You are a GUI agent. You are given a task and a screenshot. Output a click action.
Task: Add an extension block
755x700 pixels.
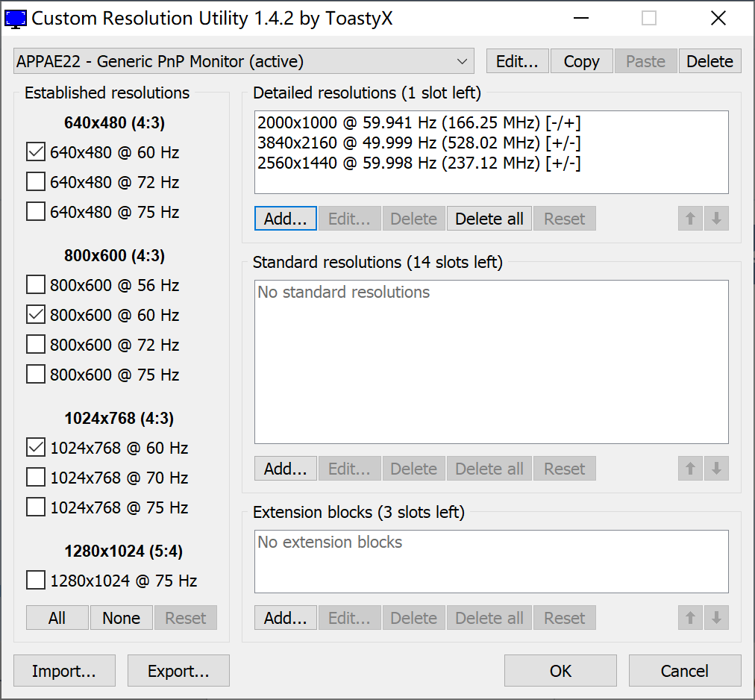click(x=286, y=618)
